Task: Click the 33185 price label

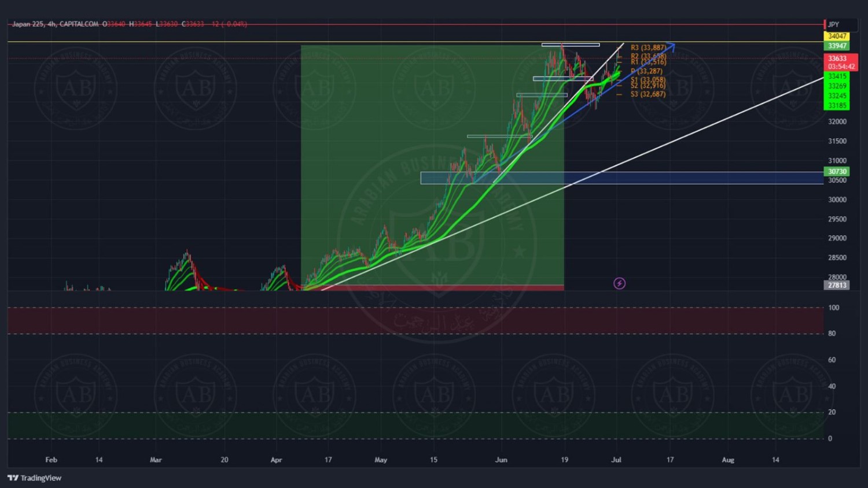Action: coord(837,106)
